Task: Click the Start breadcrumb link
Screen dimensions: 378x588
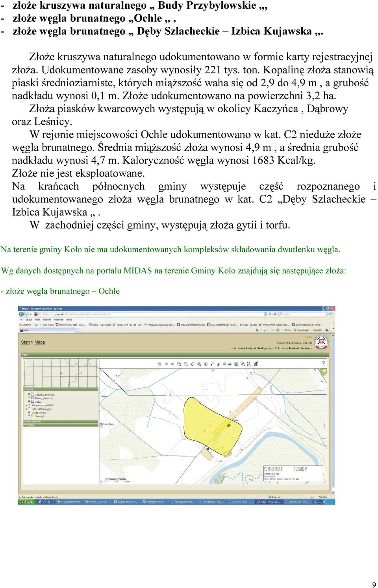Action: pos(25,342)
